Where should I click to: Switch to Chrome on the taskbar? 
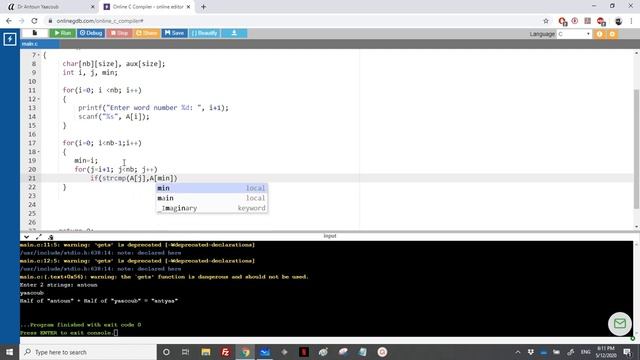245,352
